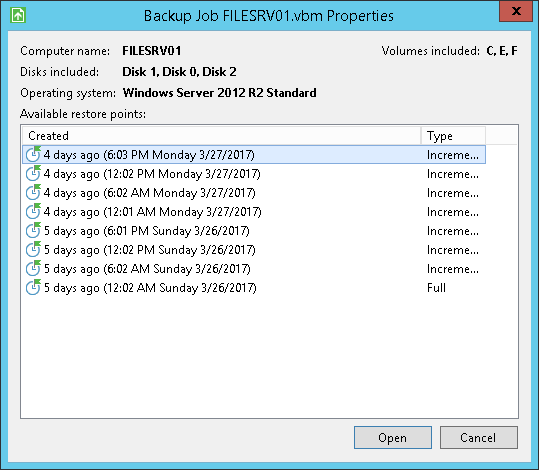This screenshot has width=539, height=470.
Task: Close the Properties window with X
Action: pos(516,11)
